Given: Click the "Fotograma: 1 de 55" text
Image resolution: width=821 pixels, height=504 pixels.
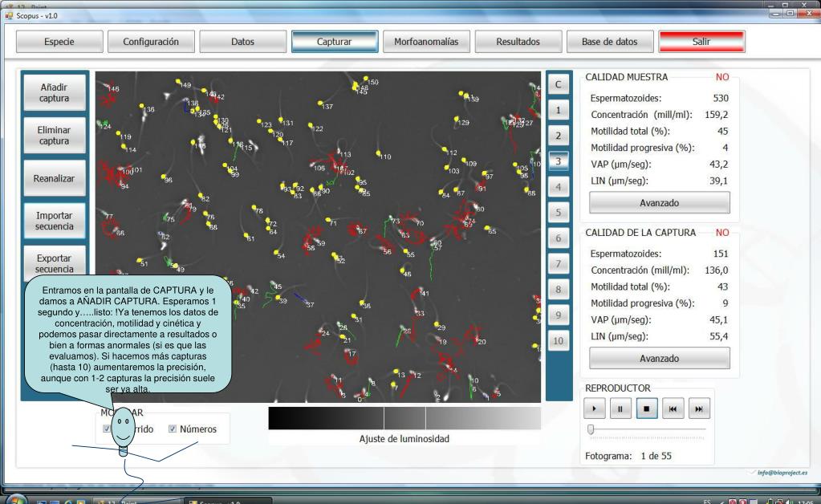Looking at the screenshot, I should point(628,456).
